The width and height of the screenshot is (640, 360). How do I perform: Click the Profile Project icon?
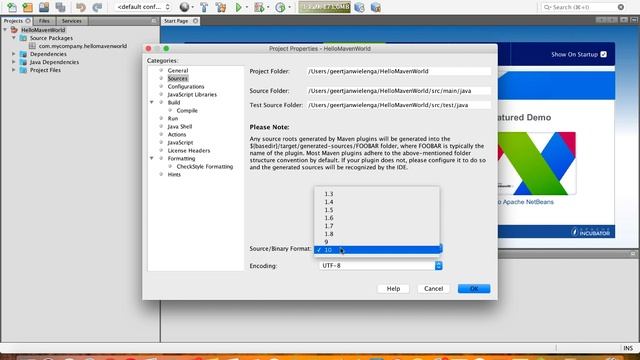point(280,7)
